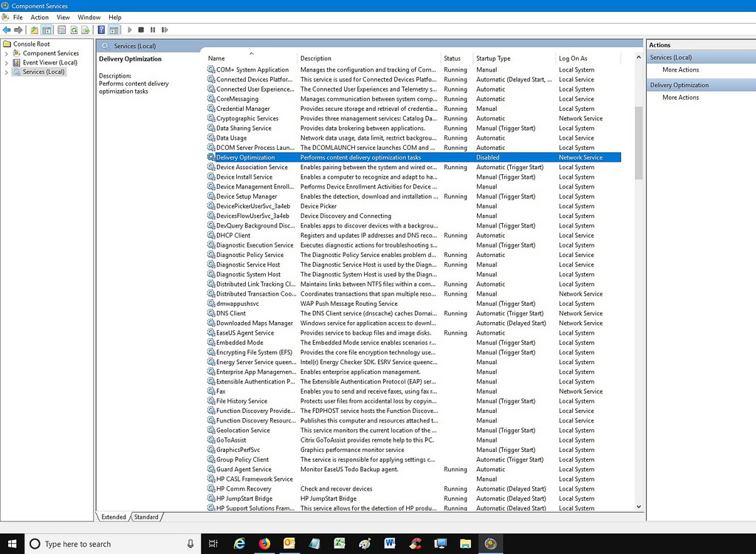Expand the Event Viewer (Local) node

coord(6,62)
